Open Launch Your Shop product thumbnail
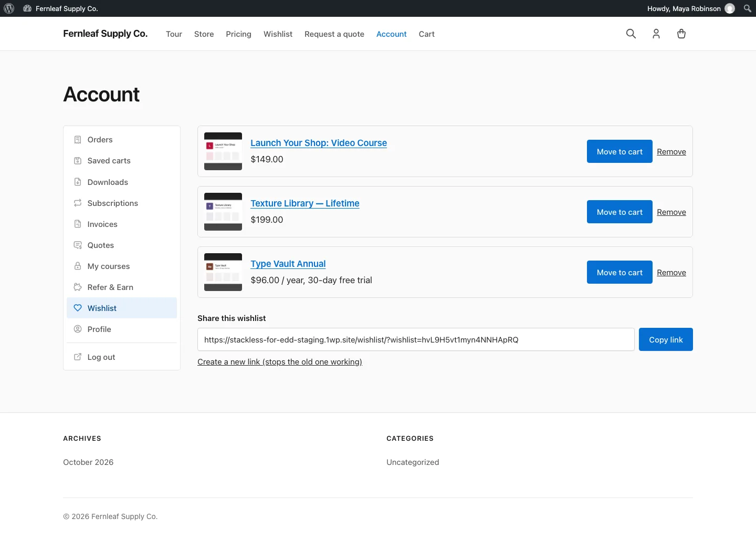The height and width of the screenshot is (539, 756). point(223,151)
